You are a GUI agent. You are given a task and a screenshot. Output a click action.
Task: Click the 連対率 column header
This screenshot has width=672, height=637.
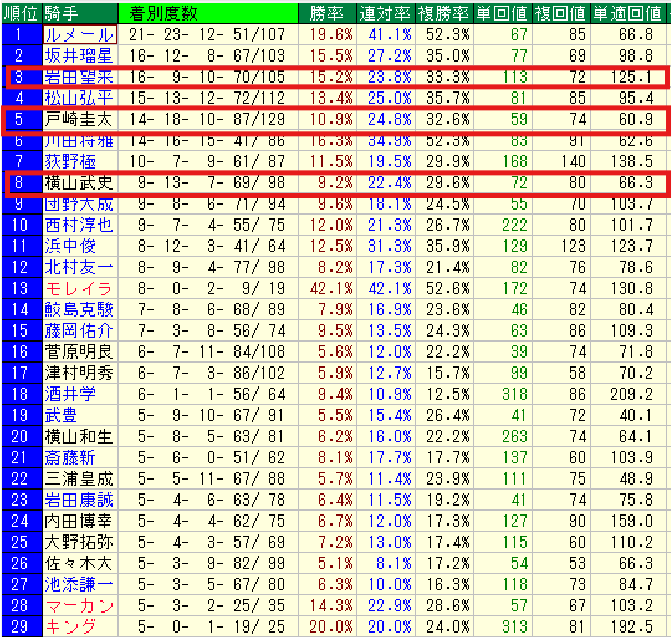[385, 12]
